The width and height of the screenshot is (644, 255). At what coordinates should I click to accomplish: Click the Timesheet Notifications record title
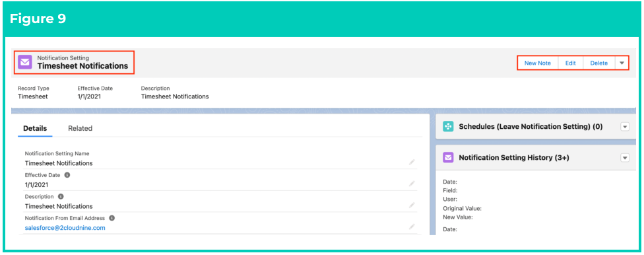[82, 66]
